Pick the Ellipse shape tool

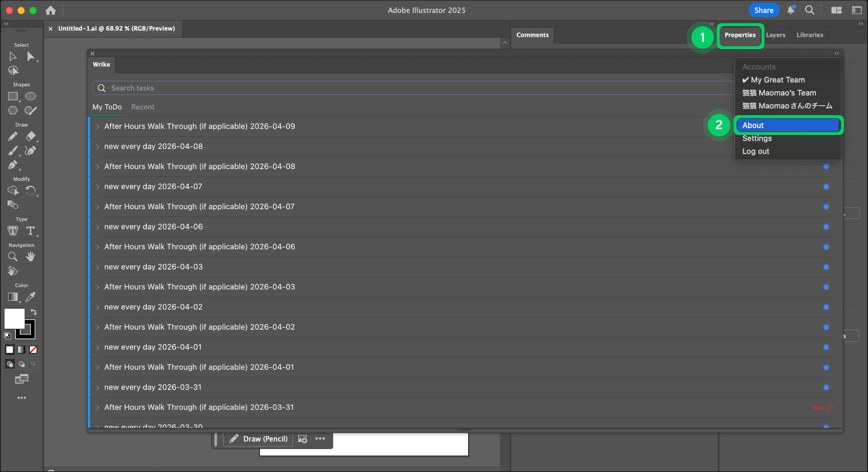coord(30,96)
